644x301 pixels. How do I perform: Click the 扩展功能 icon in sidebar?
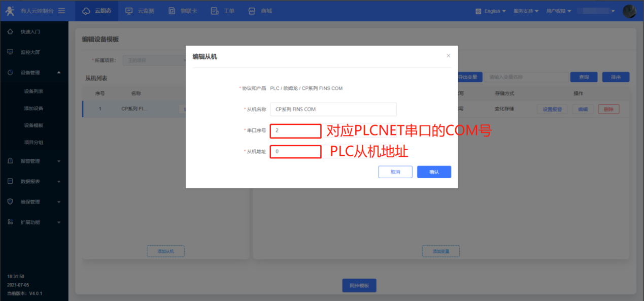click(x=10, y=222)
